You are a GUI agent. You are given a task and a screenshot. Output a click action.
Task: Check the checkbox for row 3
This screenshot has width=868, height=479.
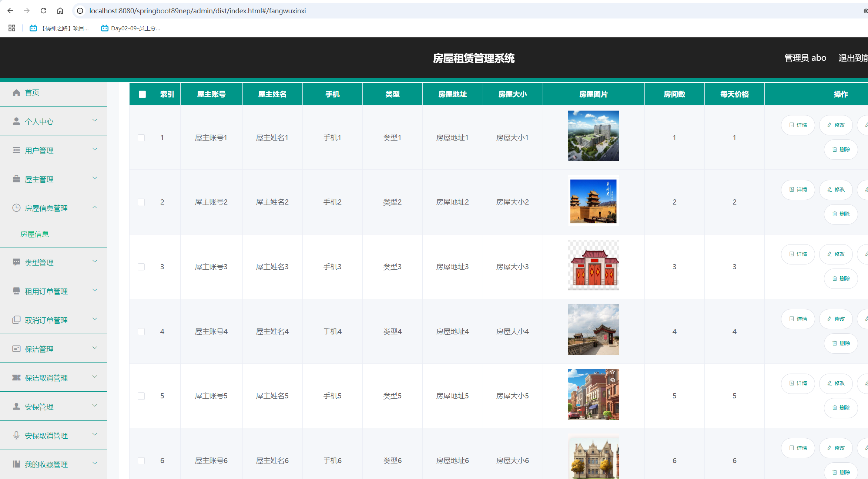click(141, 267)
